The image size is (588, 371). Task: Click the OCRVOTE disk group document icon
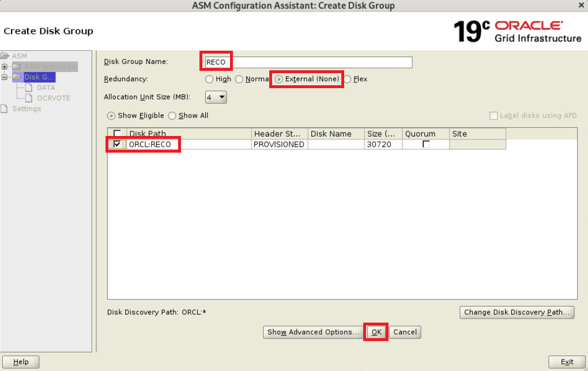(x=29, y=98)
